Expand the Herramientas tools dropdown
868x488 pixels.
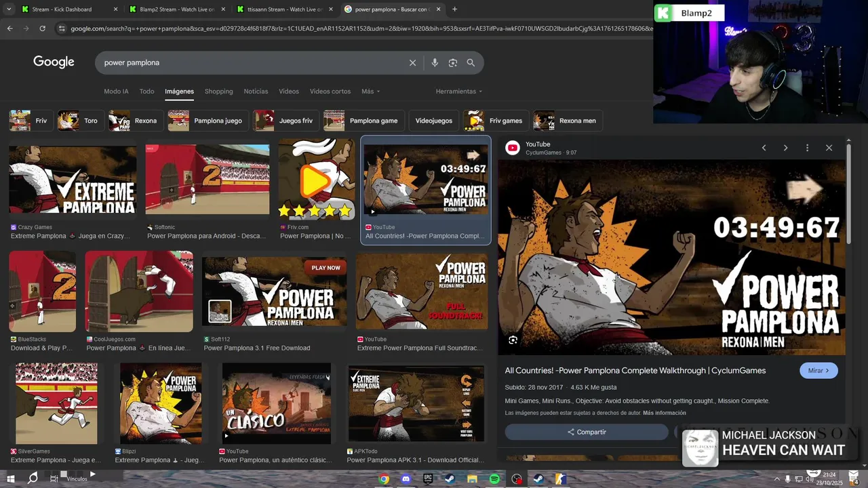pyautogui.click(x=459, y=91)
